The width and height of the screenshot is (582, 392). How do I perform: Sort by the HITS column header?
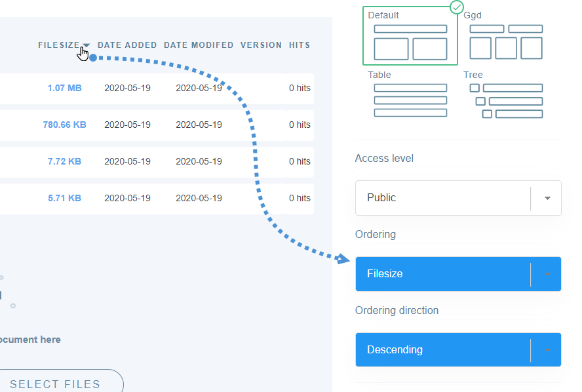(300, 45)
